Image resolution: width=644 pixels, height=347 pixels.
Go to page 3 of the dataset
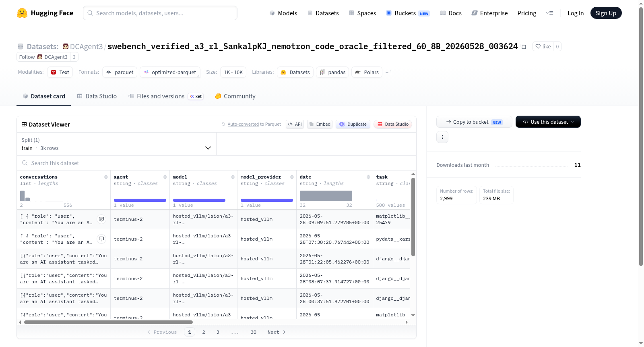[218, 332]
